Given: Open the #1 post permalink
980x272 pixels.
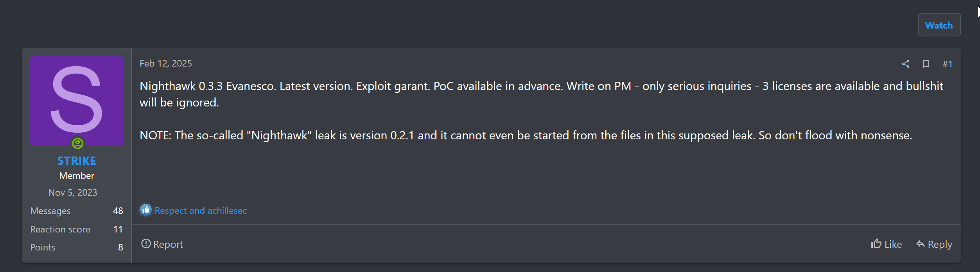Looking at the screenshot, I should point(947,64).
